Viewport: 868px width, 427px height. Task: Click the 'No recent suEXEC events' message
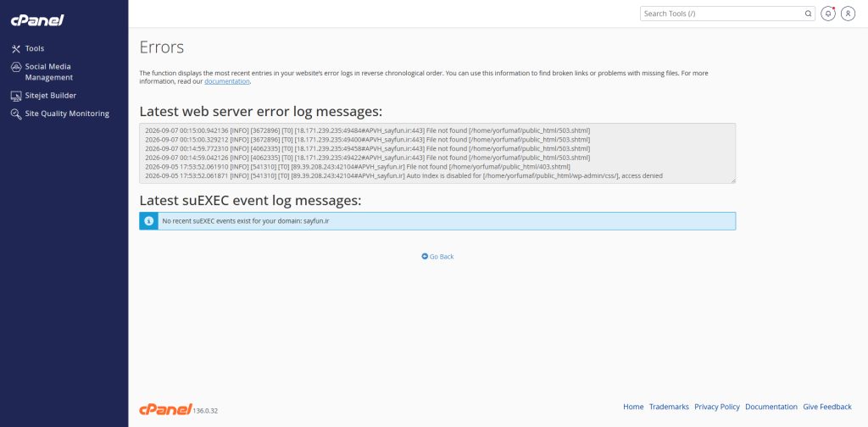(x=245, y=221)
